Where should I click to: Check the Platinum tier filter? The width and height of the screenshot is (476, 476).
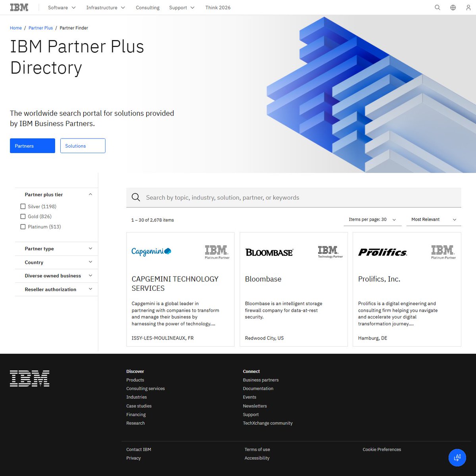(23, 227)
